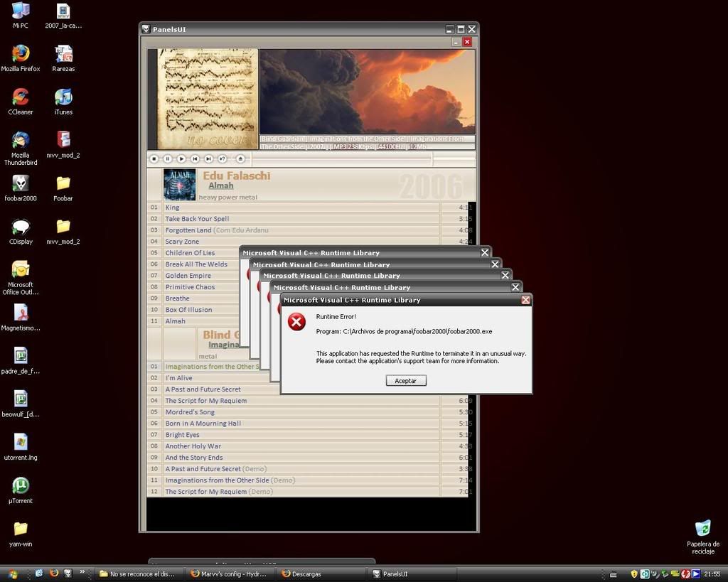This screenshot has height=582, width=728.
Task: Skip to the previous track
Action: coord(195,158)
